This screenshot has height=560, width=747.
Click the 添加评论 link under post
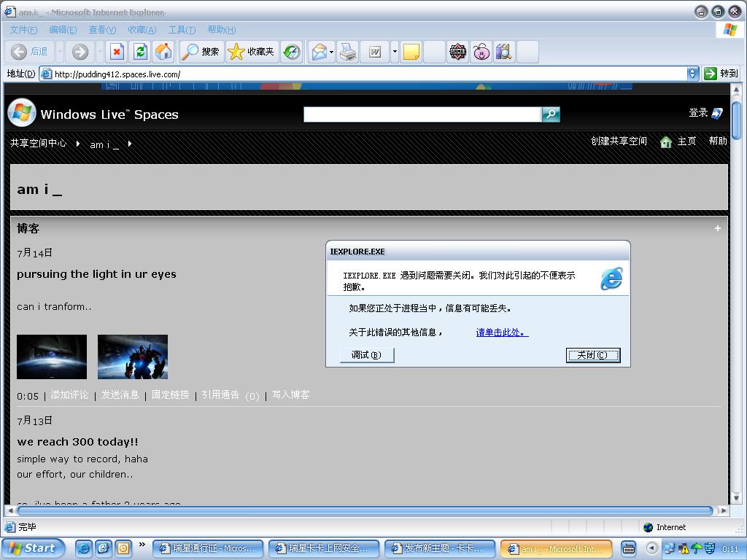coord(69,395)
